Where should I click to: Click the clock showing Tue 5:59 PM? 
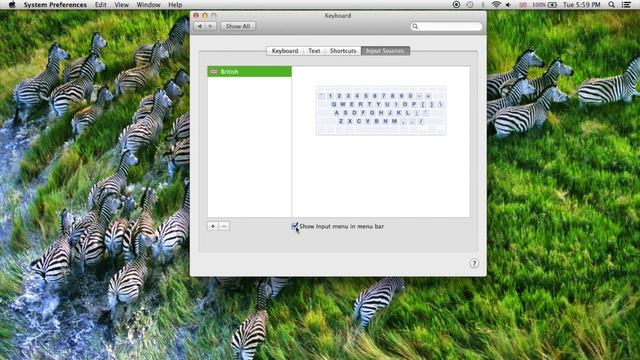[x=582, y=5]
